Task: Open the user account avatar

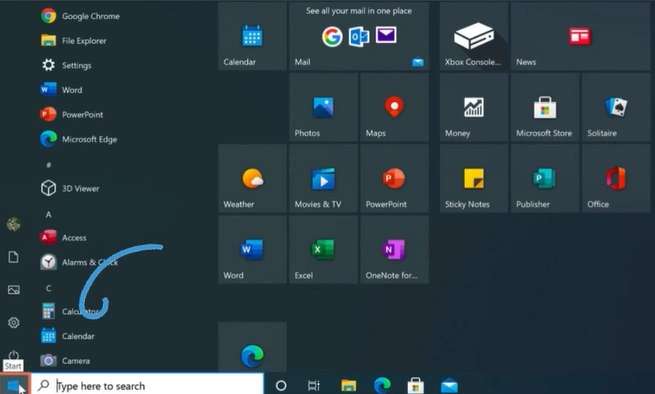Action: tap(13, 224)
